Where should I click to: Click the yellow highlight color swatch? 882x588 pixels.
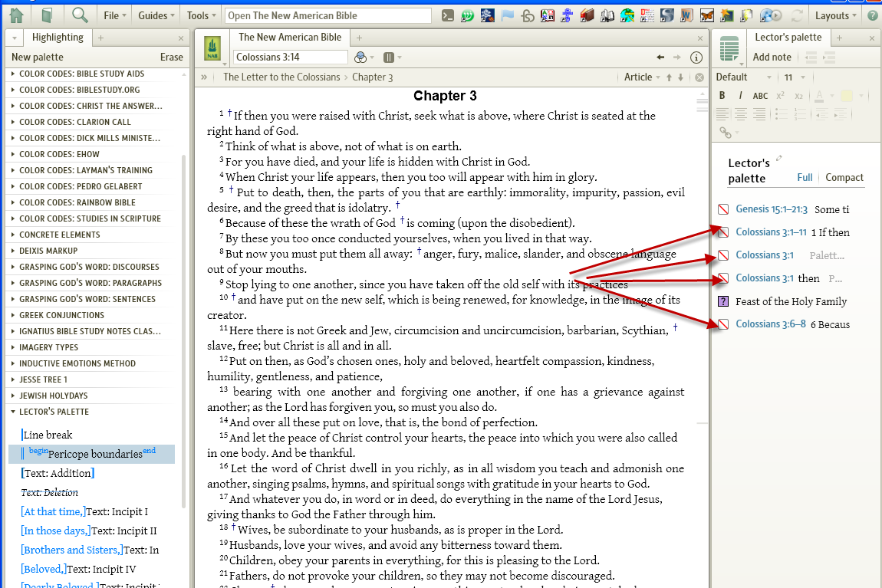[x=847, y=96]
